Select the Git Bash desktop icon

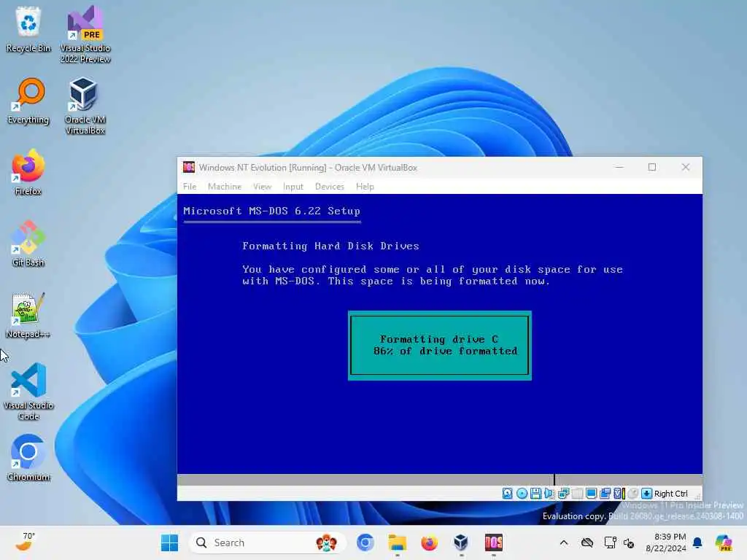point(28,244)
